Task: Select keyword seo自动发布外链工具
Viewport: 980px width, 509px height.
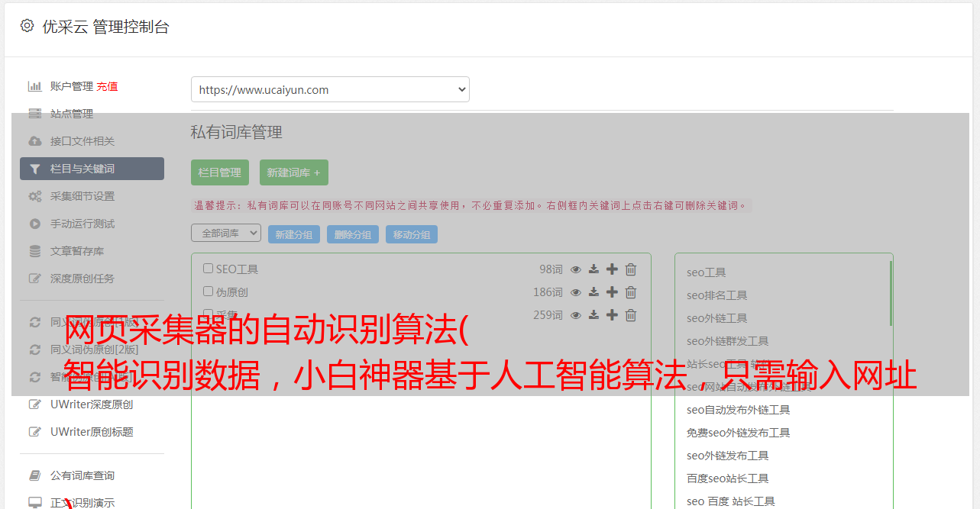Action: (x=739, y=410)
